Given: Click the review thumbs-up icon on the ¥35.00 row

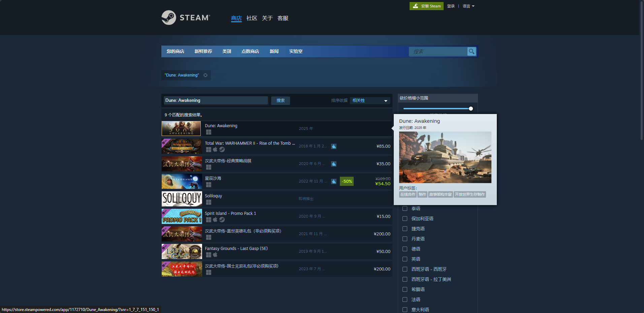Looking at the screenshot, I should 334,164.
